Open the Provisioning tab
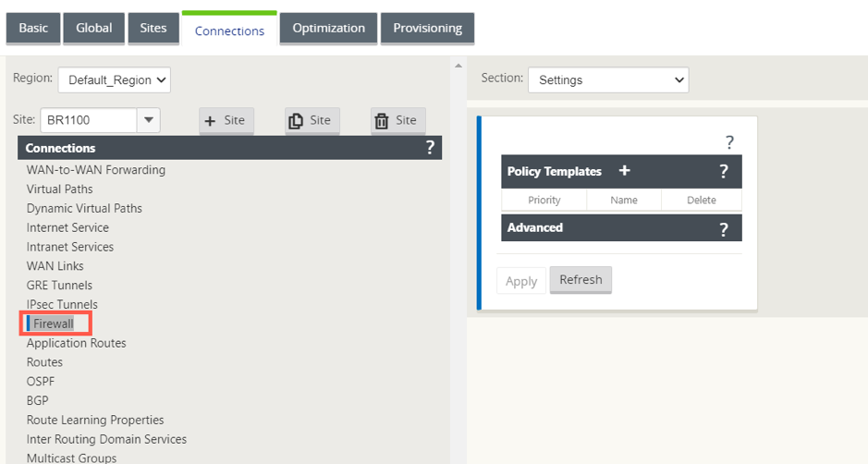868x464 pixels. 427,29
